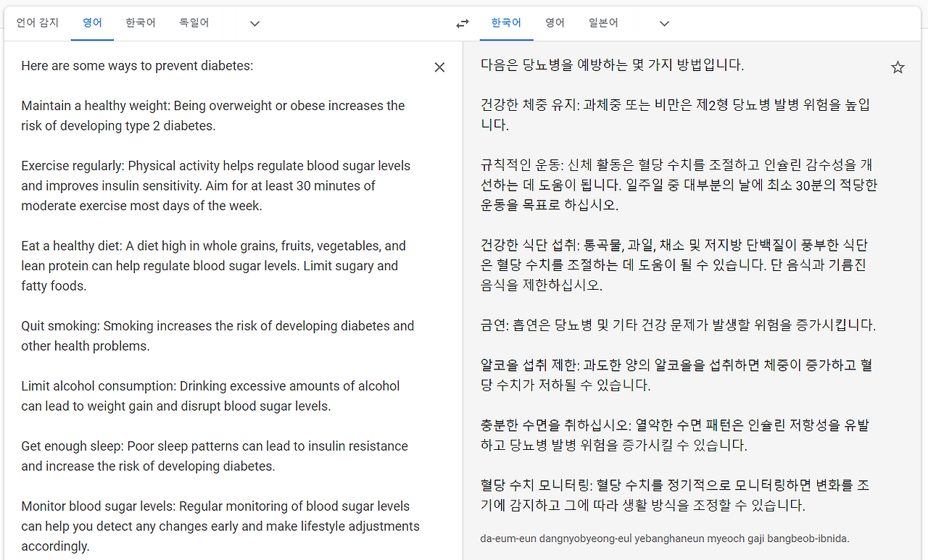Click 'Exercise regularly' source paragraph
928x560 pixels.
pos(216,186)
